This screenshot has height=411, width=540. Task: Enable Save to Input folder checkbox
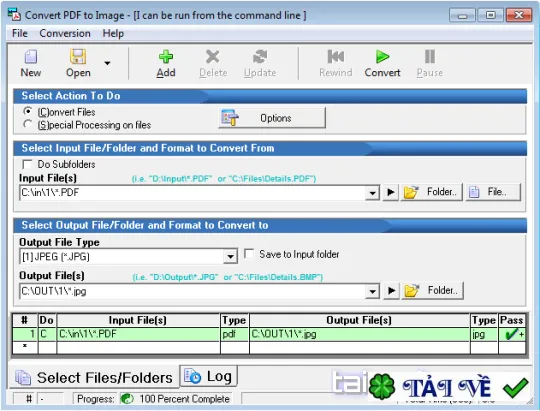pos(249,254)
